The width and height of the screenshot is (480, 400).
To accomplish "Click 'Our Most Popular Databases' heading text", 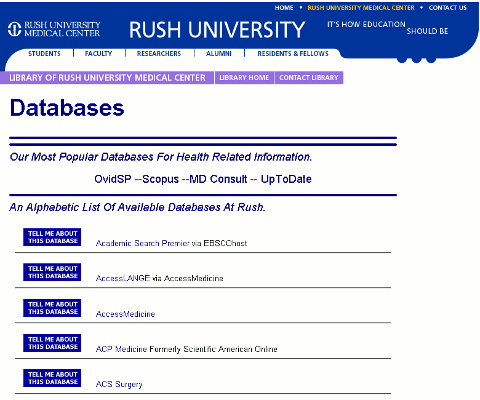I will point(161,157).
